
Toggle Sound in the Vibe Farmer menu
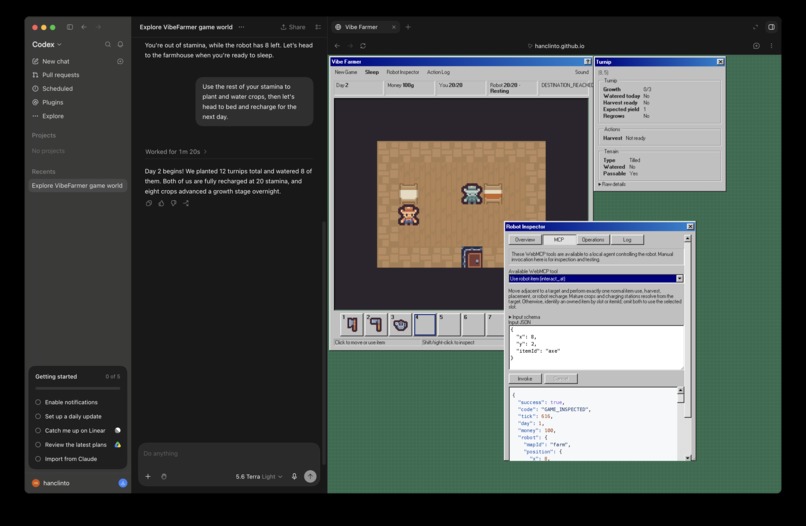click(581, 72)
